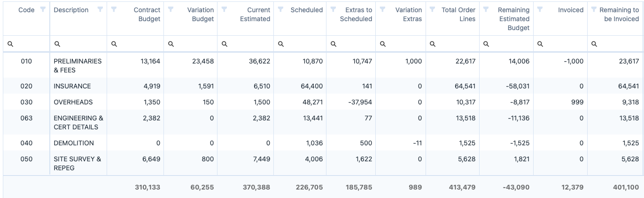The image size is (644, 198).
Task: Click invoiced value -1,000 for Preliminaries
Action: 574,61
